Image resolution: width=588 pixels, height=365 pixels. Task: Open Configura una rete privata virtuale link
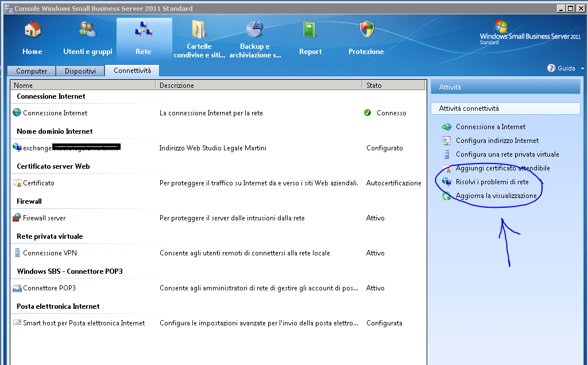click(x=508, y=154)
